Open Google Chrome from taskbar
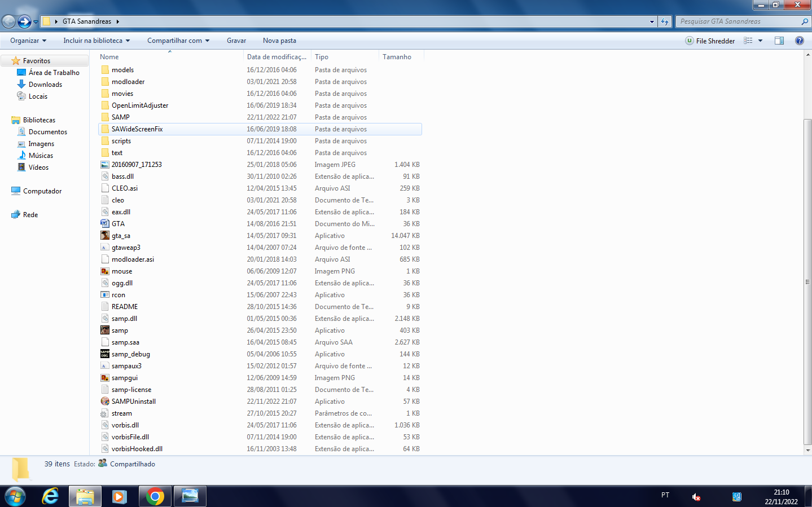This screenshot has height=507, width=812. [x=155, y=496]
